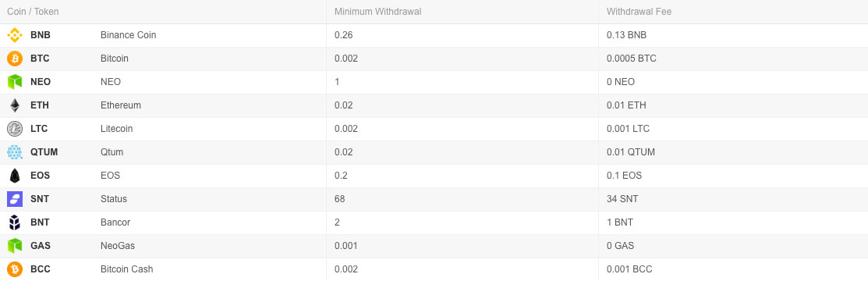Click the blue Qtum logo icon

14,152
